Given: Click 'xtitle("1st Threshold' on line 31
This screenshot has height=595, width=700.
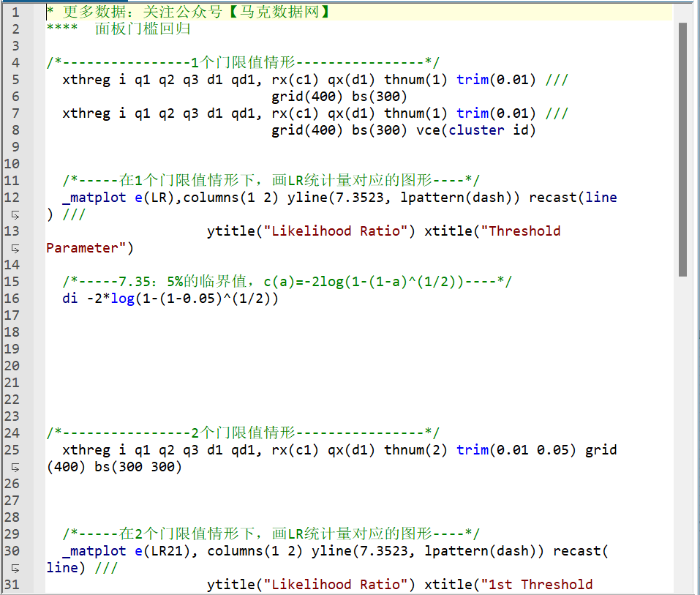Looking at the screenshot, I should [508, 585].
